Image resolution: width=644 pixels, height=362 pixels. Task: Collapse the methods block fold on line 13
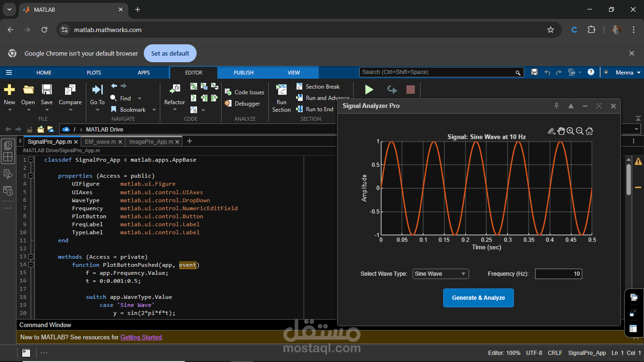(31, 256)
